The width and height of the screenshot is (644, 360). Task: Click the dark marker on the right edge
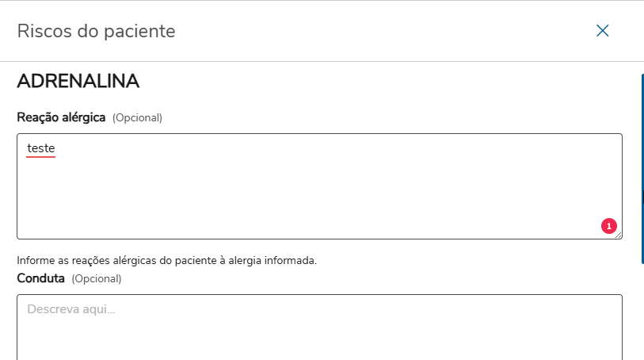pyautogui.click(x=642, y=197)
